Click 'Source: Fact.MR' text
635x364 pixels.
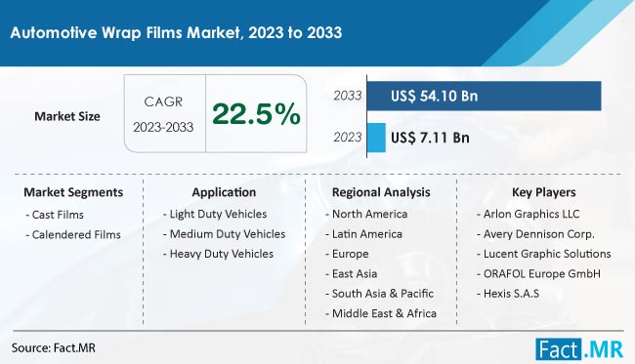click(54, 347)
